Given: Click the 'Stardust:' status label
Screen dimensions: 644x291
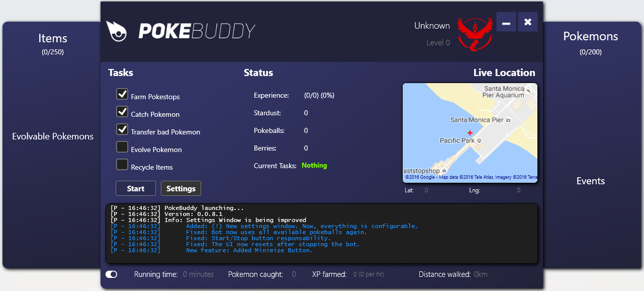Looking at the screenshot, I should [267, 113].
